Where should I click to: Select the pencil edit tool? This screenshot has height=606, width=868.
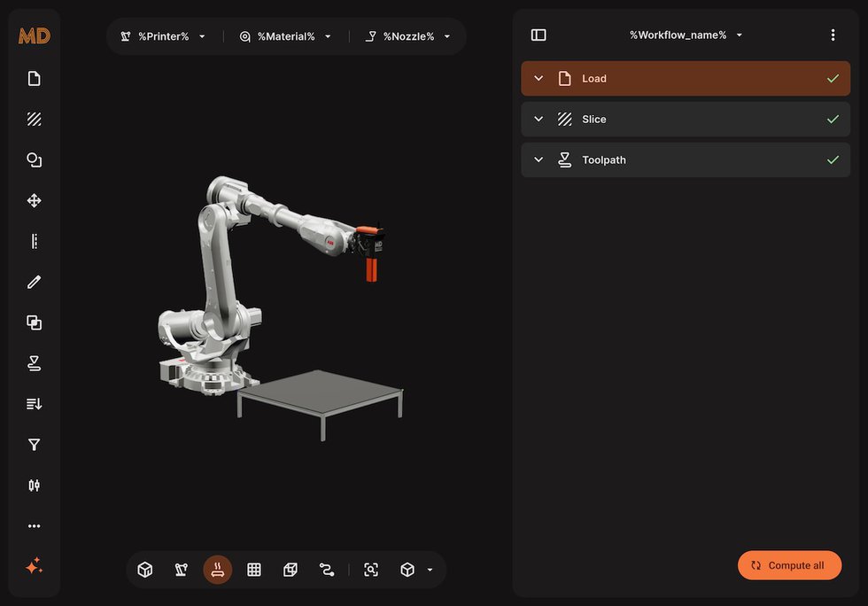click(x=34, y=282)
